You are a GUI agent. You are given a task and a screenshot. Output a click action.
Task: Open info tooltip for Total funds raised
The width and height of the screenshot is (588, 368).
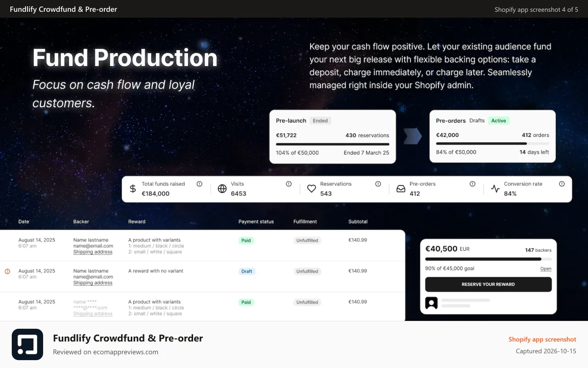pos(199,184)
